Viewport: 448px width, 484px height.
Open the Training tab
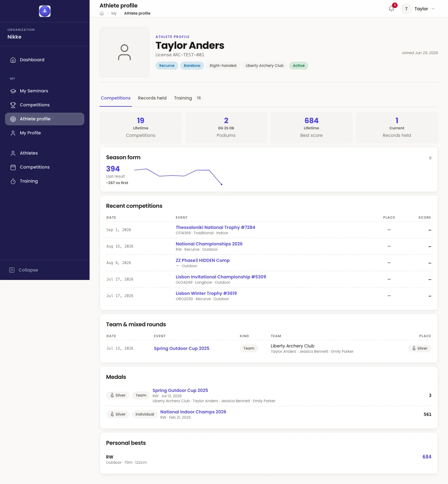[188, 98]
